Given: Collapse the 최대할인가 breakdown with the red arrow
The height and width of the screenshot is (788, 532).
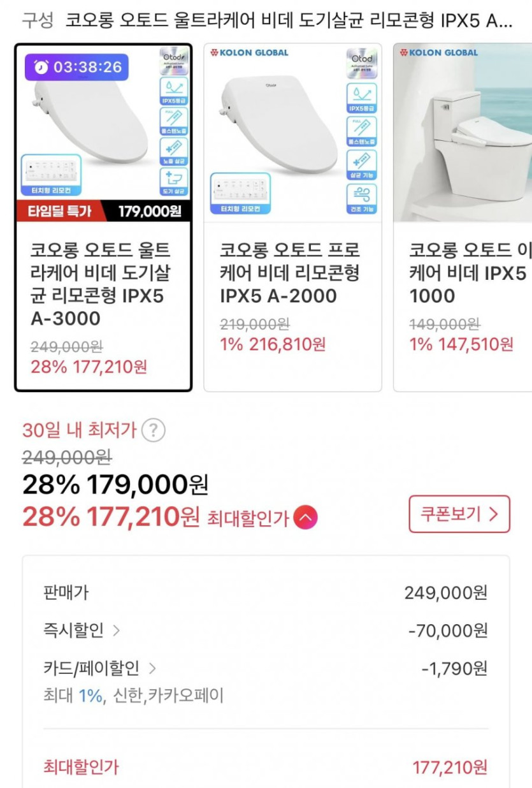Looking at the screenshot, I should pos(305,518).
